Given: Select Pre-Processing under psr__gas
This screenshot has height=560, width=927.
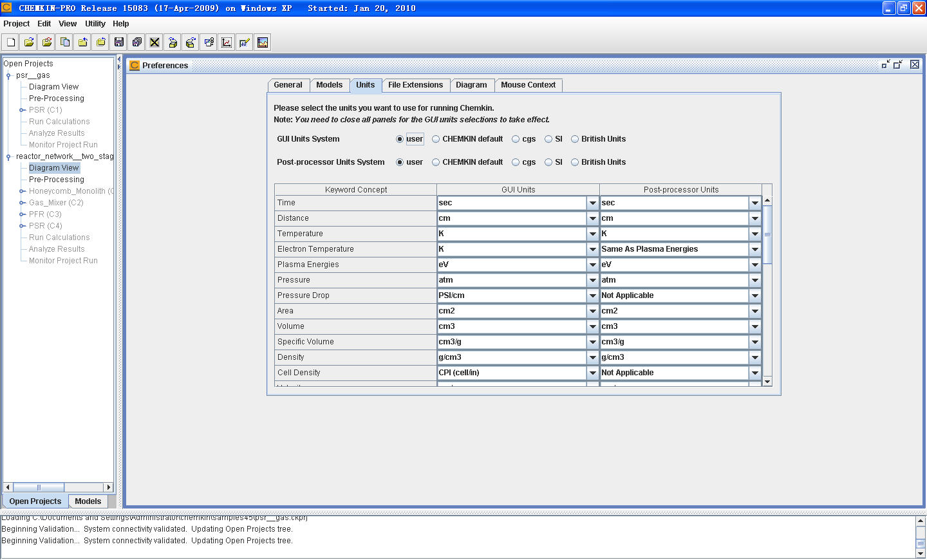Looking at the screenshot, I should click(57, 98).
